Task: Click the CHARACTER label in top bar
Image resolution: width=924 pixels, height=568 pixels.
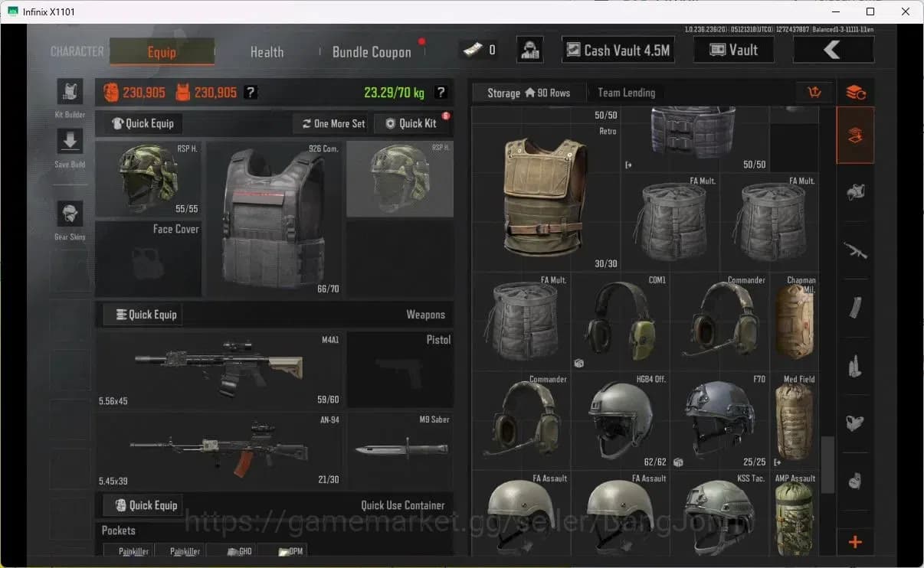Action: pyautogui.click(x=77, y=51)
